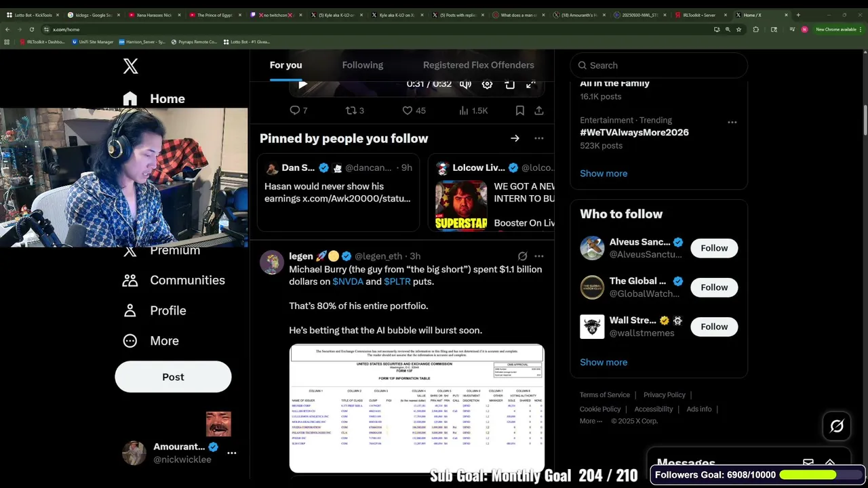Click the X logo in the sidebar
Screen dimensions: 868x488
pyautogui.click(x=130, y=66)
